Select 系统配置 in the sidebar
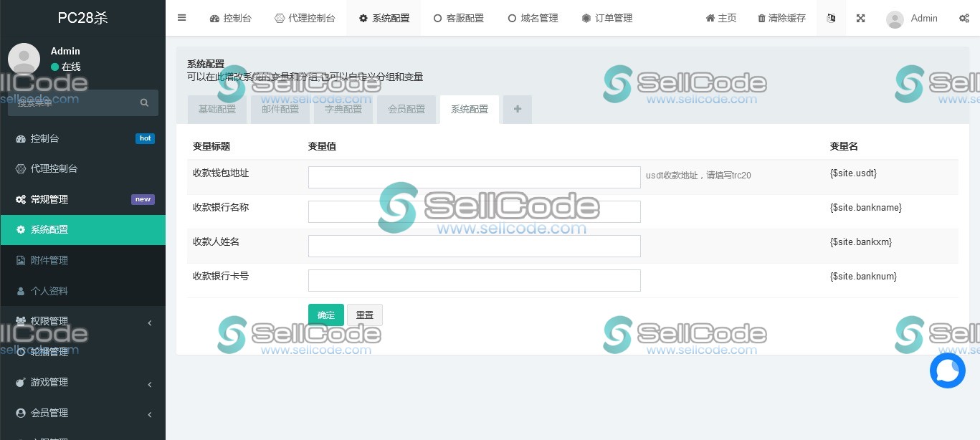The image size is (980, 440). click(x=82, y=229)
